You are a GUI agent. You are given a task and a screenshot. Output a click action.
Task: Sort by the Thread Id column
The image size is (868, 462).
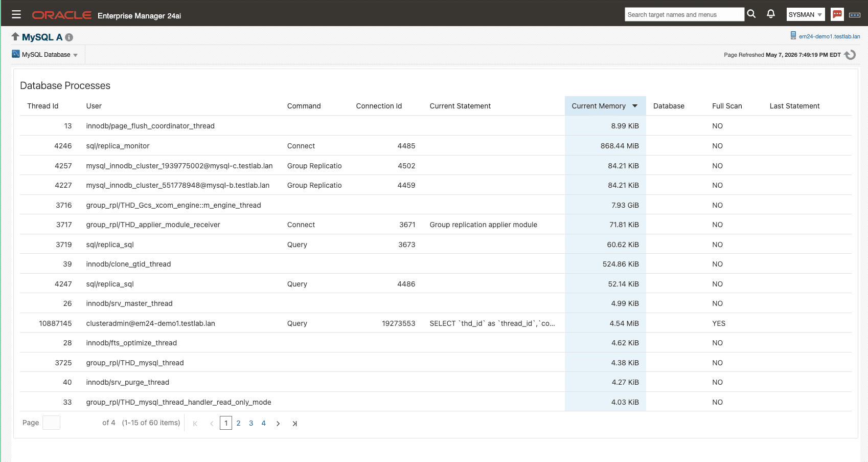43,106
